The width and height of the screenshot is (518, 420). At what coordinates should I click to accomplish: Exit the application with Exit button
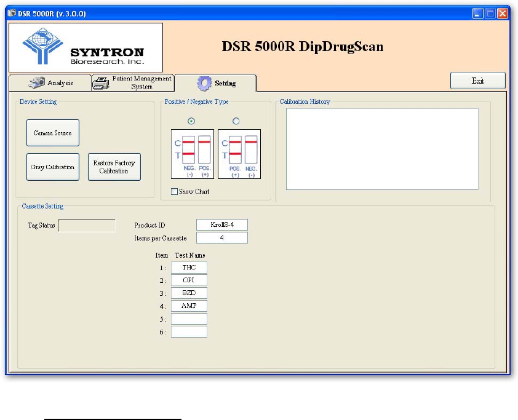click(x=477, y=81)
